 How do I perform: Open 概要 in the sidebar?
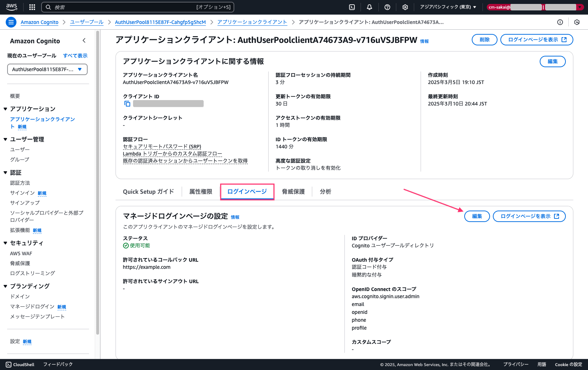pos(15,96)
